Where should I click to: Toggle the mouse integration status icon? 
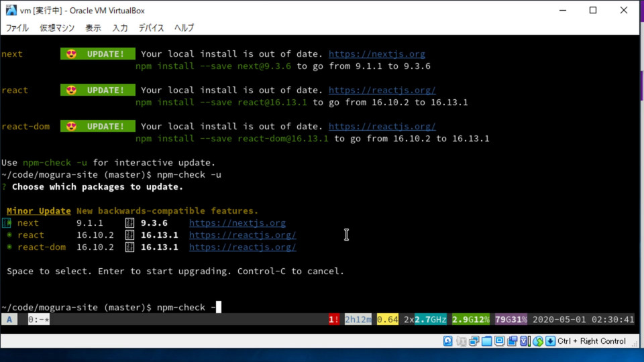(x=537, y=341)
